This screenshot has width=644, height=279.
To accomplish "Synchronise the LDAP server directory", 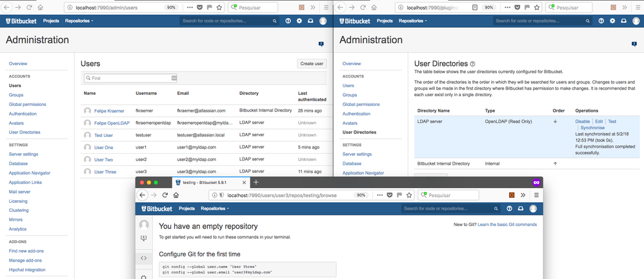I will point(592,128).
